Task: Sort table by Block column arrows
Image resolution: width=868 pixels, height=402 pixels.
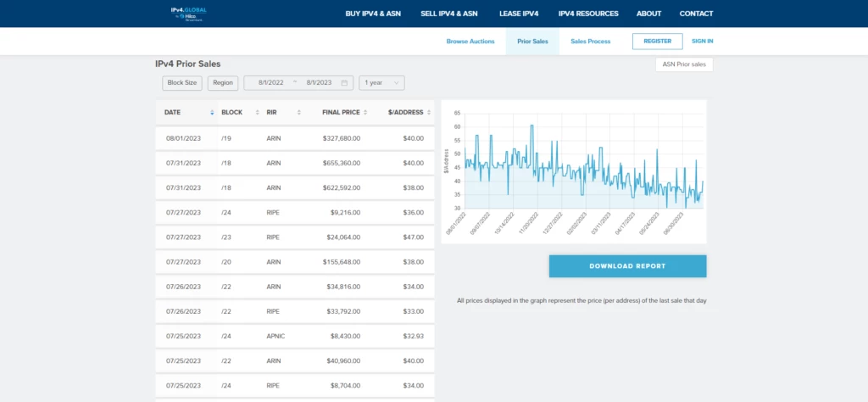Action: 253,112
